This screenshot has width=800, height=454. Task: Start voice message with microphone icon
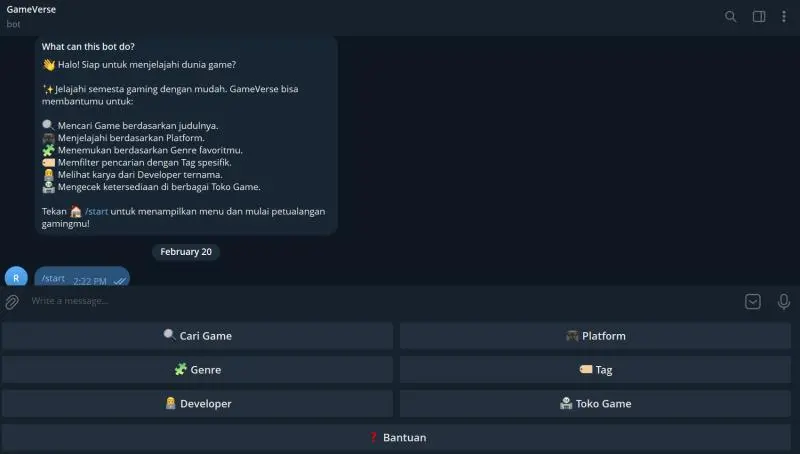[x=784, y=301]
